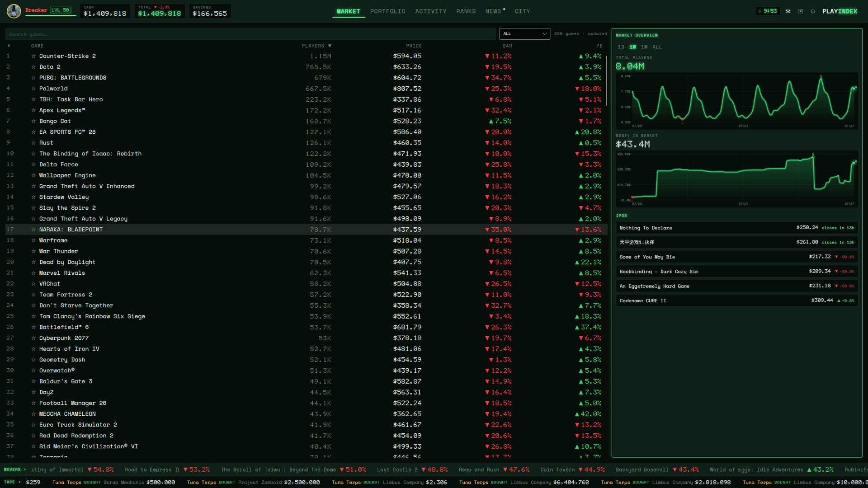868x488 pixels.
Task: Sort the table by PRICE
Action: tap(414, 46)
